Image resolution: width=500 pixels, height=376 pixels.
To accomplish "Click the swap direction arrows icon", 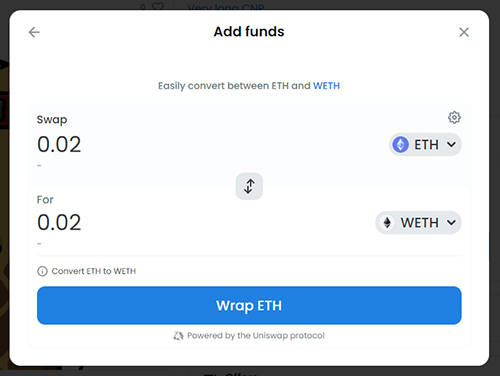I will 249,186.
